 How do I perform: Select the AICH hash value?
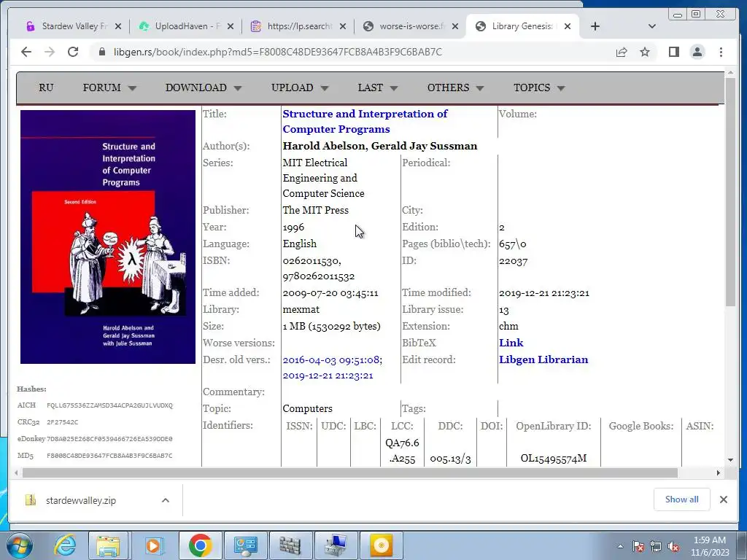[x=109, y=405]
